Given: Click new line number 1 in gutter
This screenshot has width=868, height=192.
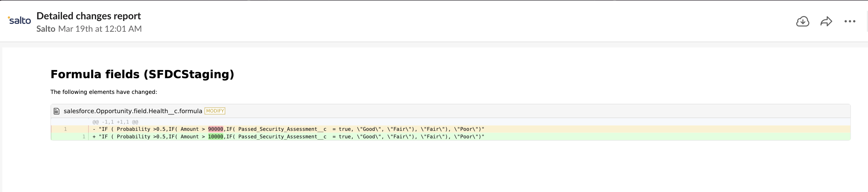Looking at the screenshot, I should click(84, 136).
